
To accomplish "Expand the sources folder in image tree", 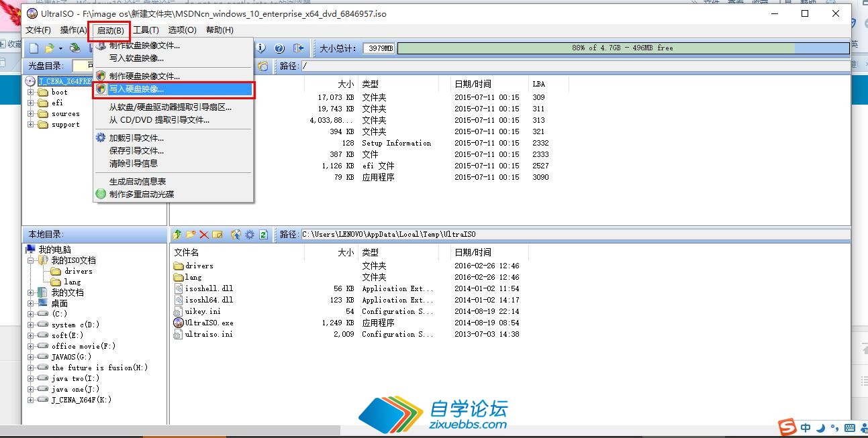I will coord(30,113).
